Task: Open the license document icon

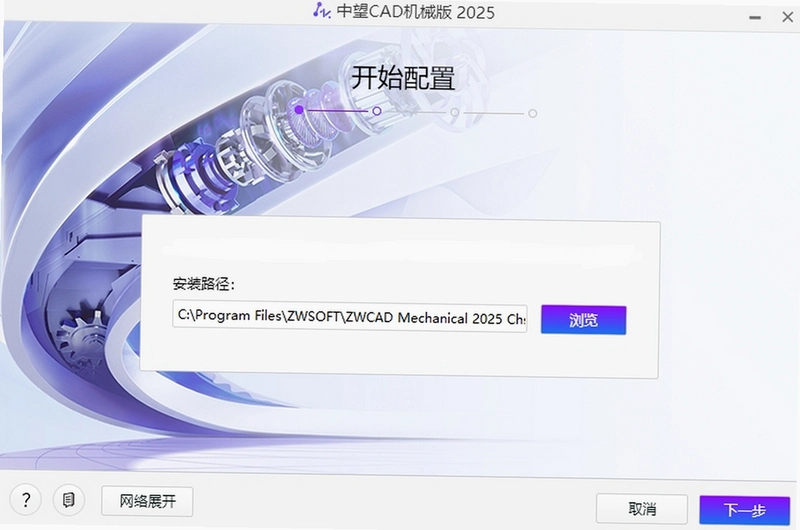Action: click(x=68, y=500)
